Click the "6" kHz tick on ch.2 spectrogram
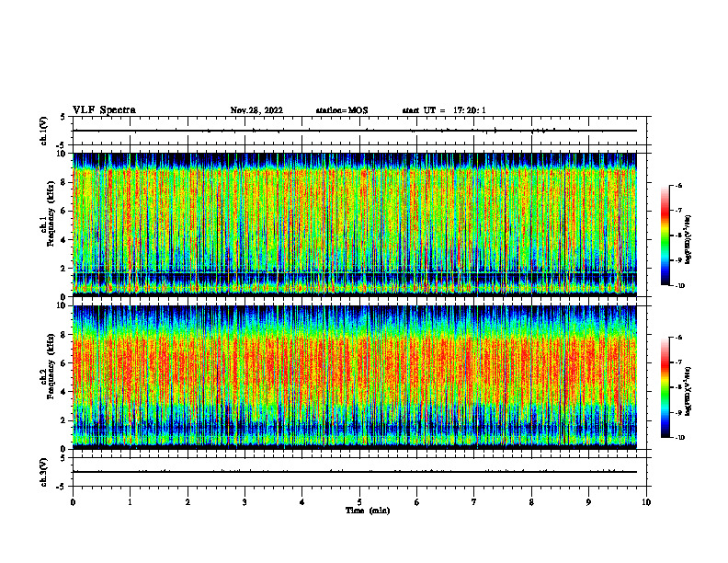 pos(64,363)
